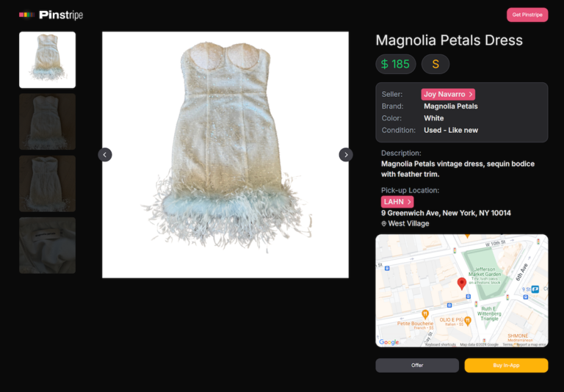Open the LAHN pick-up location
This screenshot has height=392, width=564.
click(397, 202)
